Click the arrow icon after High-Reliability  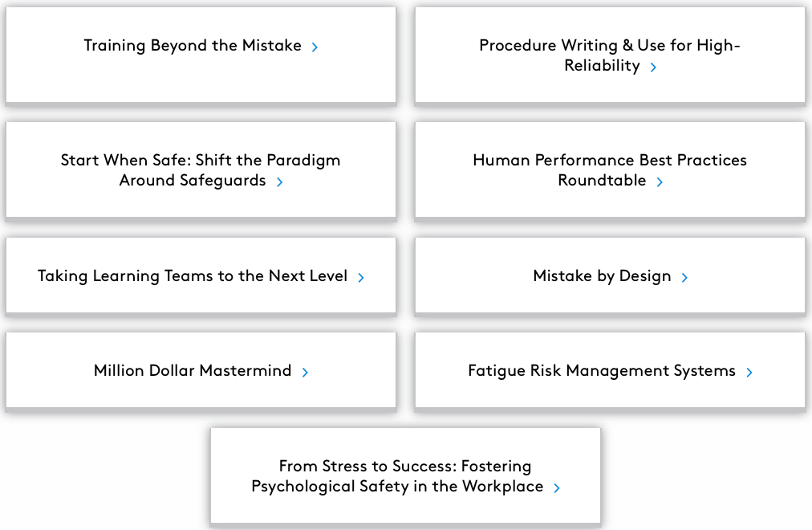pyautogui.click(x=653, y=67)
